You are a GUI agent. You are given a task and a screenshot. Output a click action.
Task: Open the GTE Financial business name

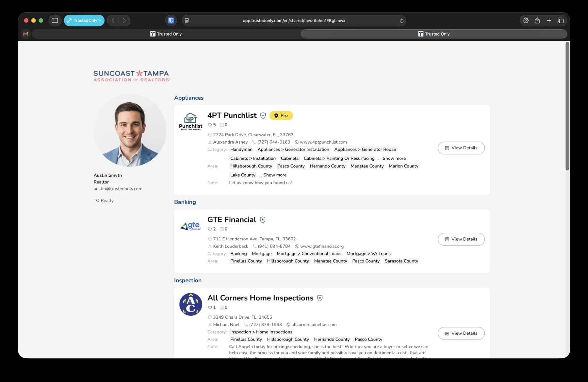(232, 219)
